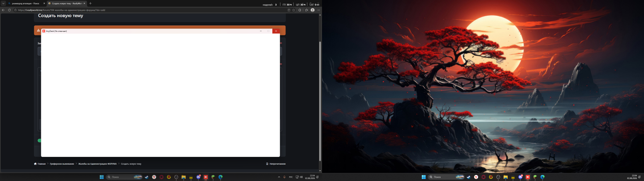
Task: Close the 'риалворлд апеляция - Поиск' tab
Action: point(44,3)
